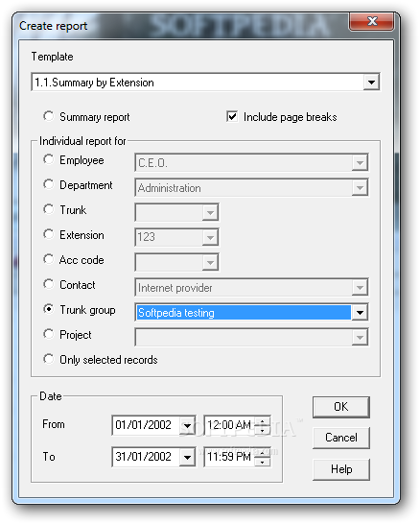The height and width of the screenshot is (524, 420).
Task: Expand the Extension 123 dropdown
Action: 210,238
